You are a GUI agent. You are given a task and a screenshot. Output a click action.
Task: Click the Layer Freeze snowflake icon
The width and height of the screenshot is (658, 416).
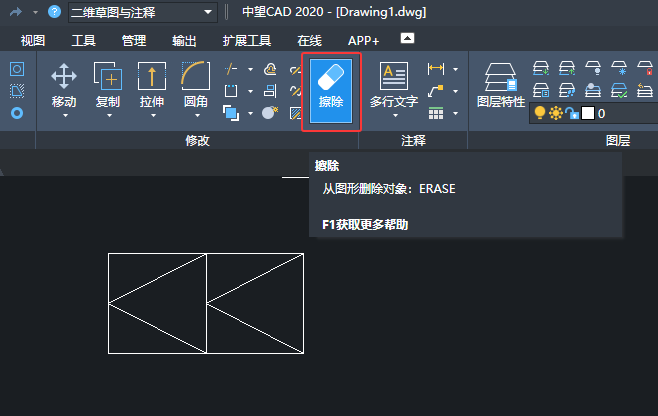pos(619,68)
